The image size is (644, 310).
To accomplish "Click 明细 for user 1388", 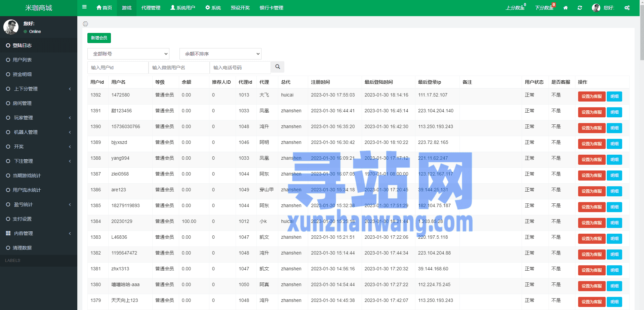I will coord(614,160).
